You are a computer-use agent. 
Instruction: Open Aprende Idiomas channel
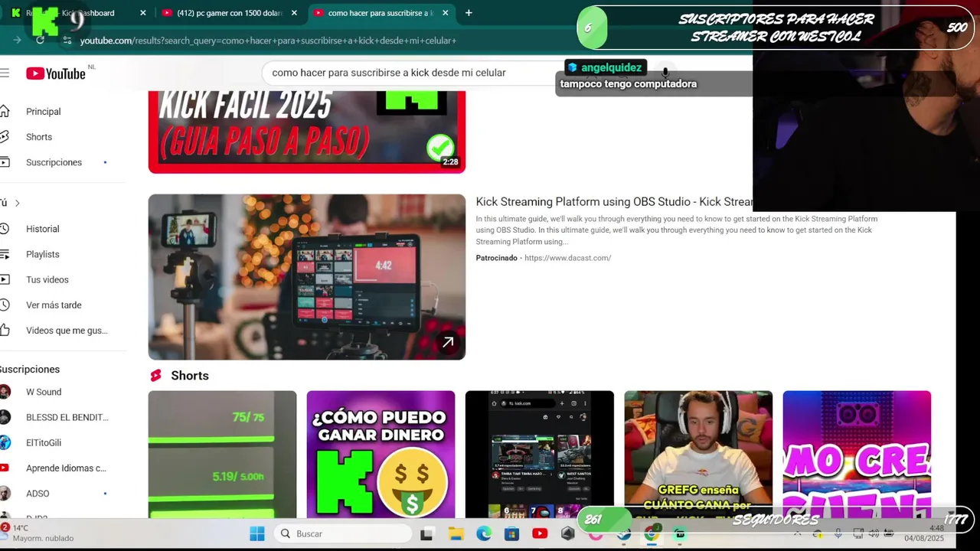pos(66,468)
